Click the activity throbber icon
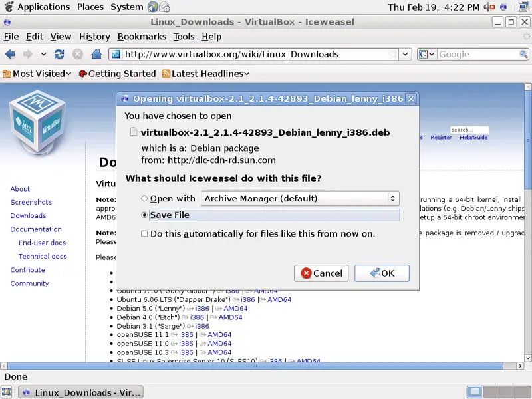Viewport: 532px width, 399px height. tap(526, 37)
